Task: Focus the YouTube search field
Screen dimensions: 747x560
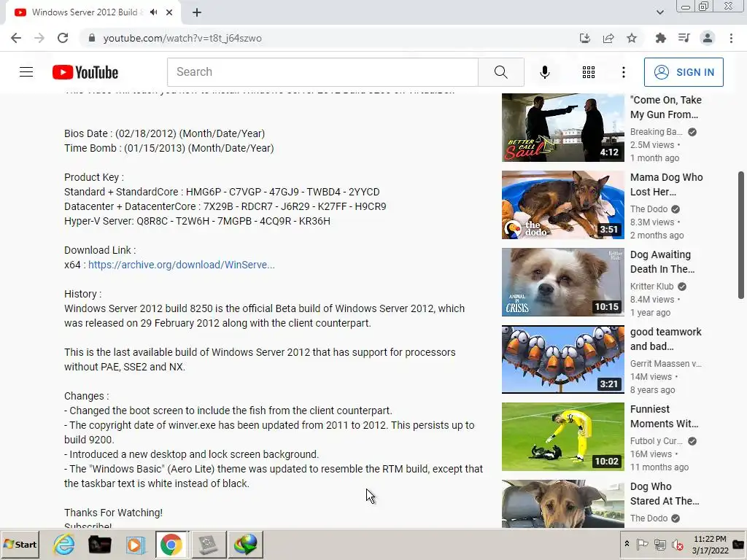Action: click(x=322, y=72)
